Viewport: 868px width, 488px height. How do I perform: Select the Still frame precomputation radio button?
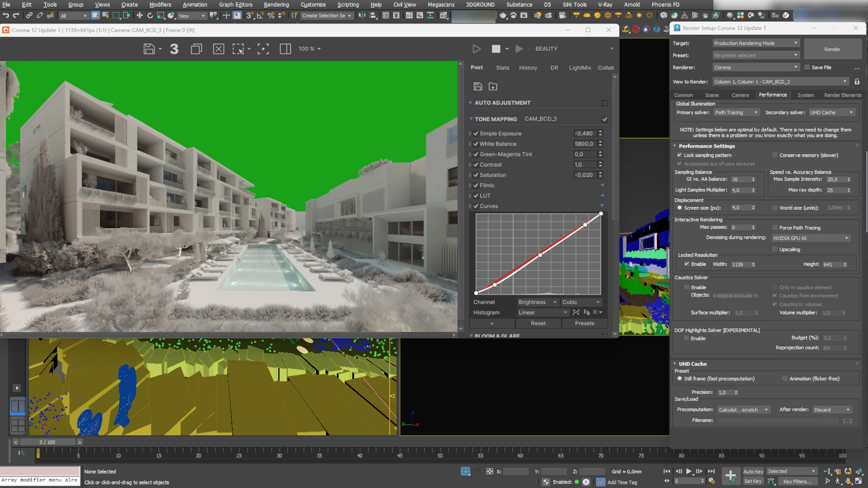click(680, 378)
